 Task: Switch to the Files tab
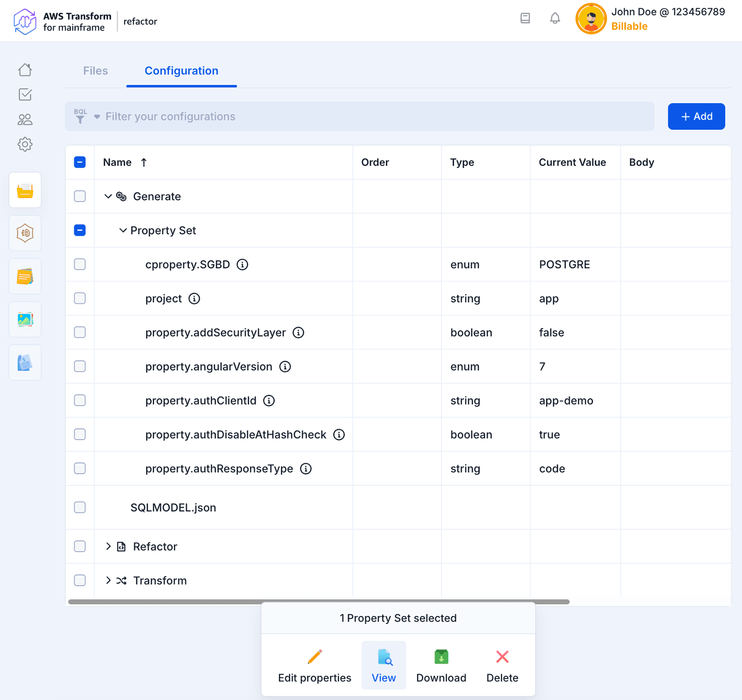point(95,71)
